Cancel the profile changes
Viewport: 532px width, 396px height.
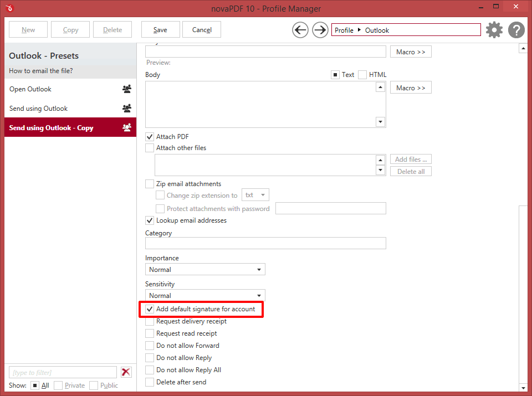(202, 30)
